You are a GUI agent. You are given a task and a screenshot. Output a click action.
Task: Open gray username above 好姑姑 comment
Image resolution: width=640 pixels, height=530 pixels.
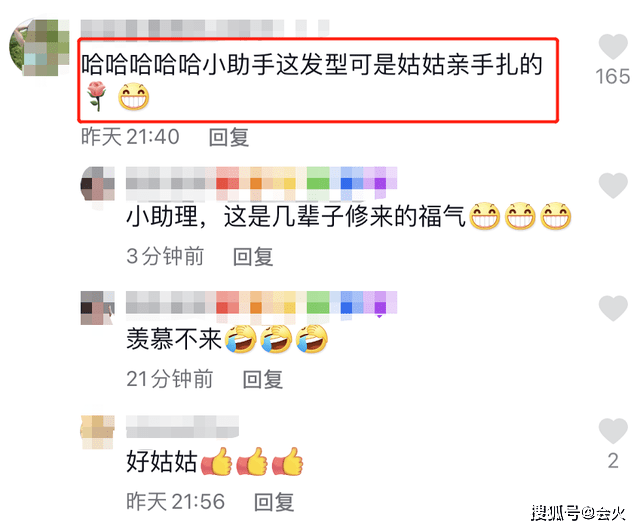point(182,426)
